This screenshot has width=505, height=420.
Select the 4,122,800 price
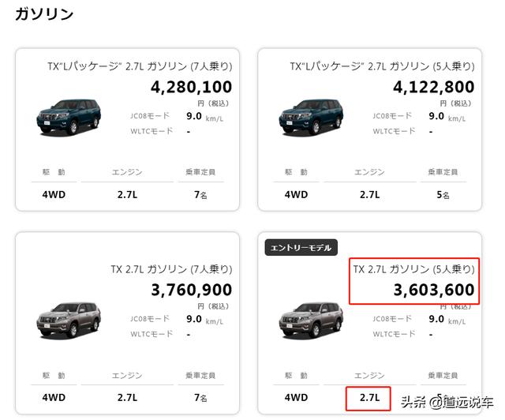coord(433,87)
